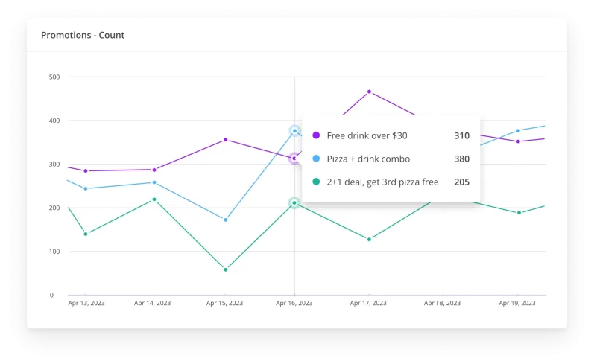Click the purple data point at Apr 17
The width and height of the screenshot is (594, 364).
pyautogui.click(x=369, y=92)
